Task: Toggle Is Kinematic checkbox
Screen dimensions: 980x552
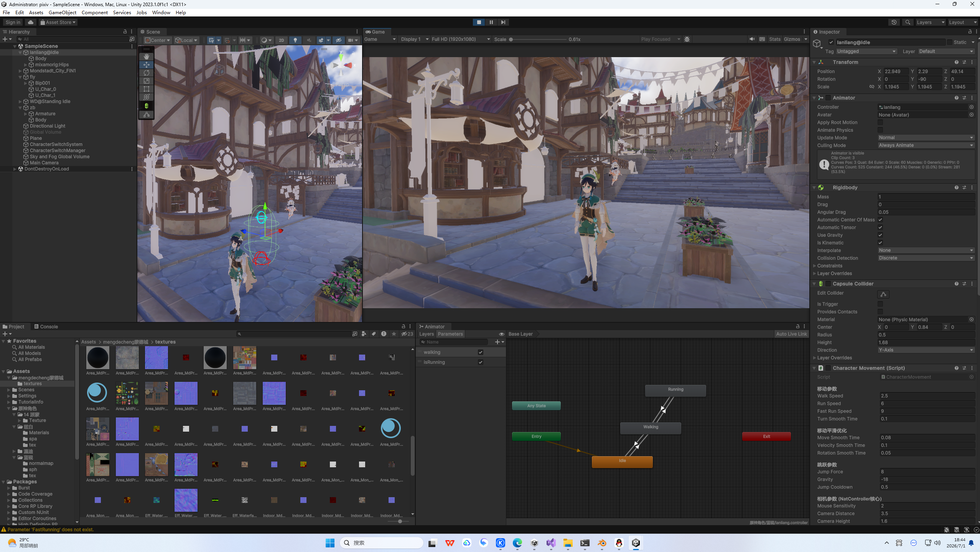Action: pos(880,243)
